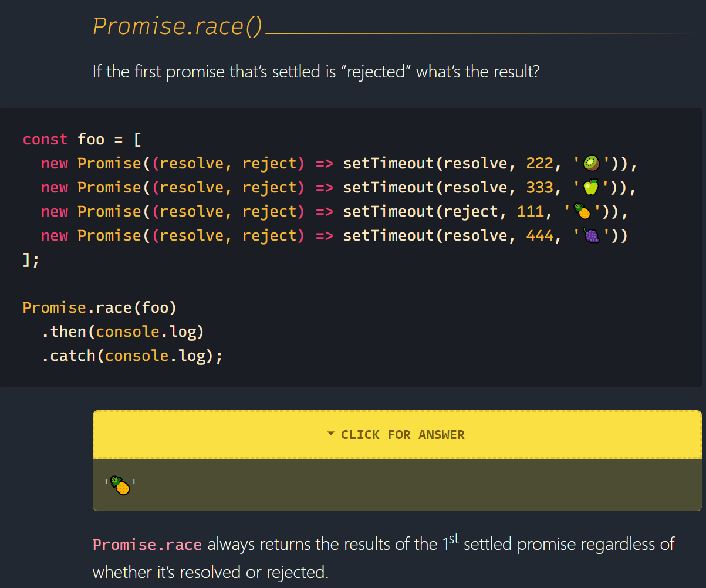
Task: Click the .then(console.log) line
Action: coord(123,332)
